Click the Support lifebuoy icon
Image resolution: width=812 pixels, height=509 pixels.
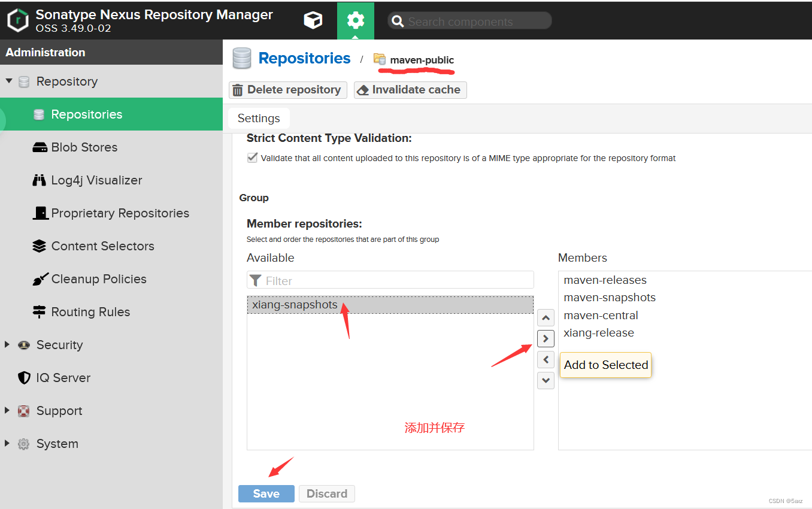pos(24,411)
